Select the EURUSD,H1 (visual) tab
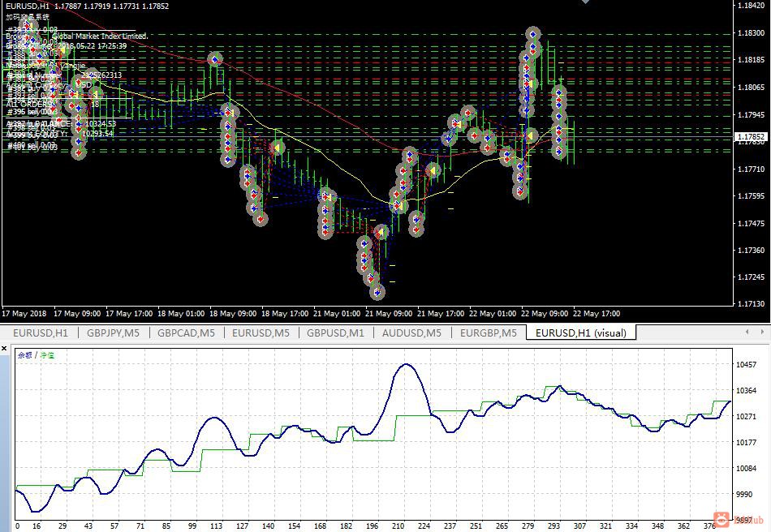 [x=581, y=333]
